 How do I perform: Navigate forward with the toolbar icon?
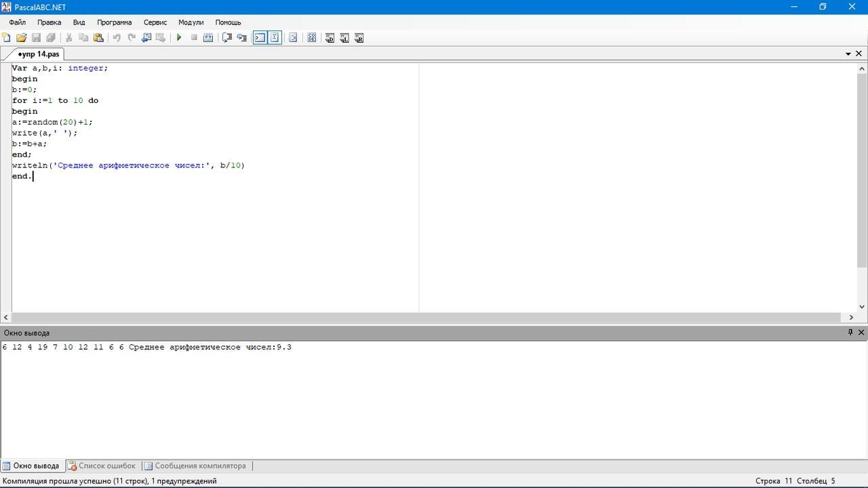tap(161, 38)
